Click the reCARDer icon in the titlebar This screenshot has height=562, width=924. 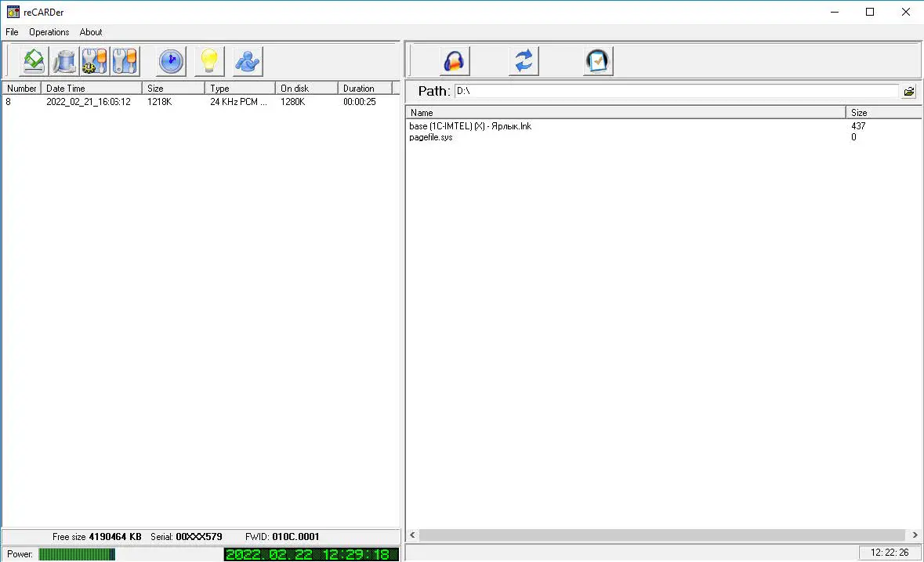[13, 12]
